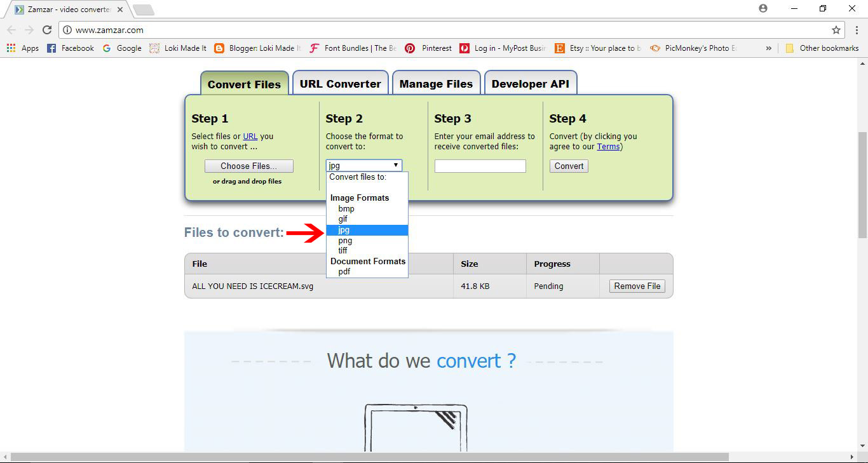Image resolution: width=868 pixels, height=463 pixels.
Task: Click the horizontal scrollbar right arrow
Action: pos(852,457)
